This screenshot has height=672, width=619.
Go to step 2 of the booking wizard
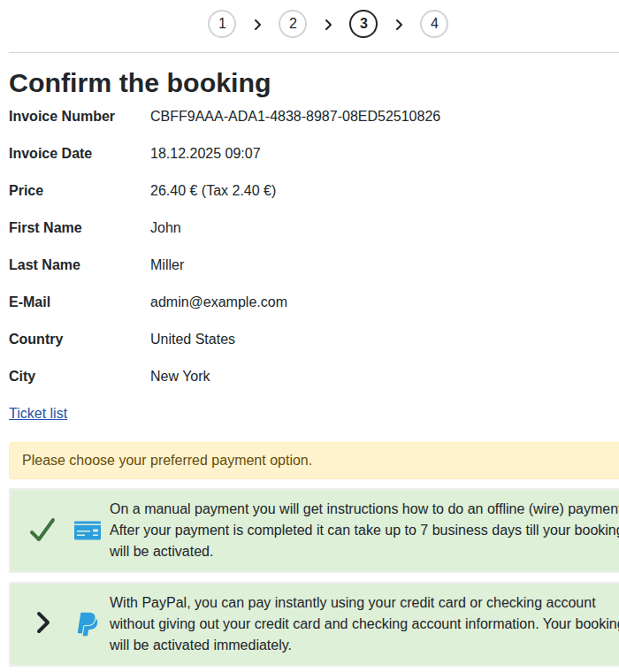(293, 24)
